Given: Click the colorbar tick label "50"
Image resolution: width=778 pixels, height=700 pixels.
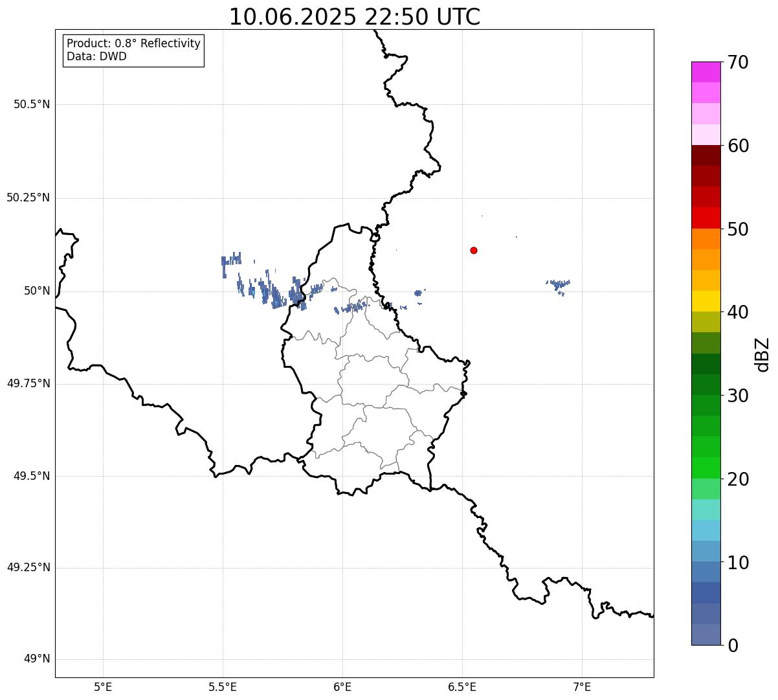Looking at the screenshot, I should click(739, 229).
